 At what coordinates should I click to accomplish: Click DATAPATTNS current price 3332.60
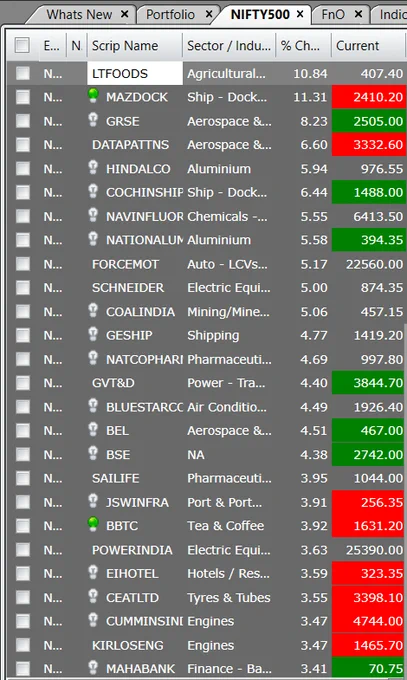pos(368,144)
